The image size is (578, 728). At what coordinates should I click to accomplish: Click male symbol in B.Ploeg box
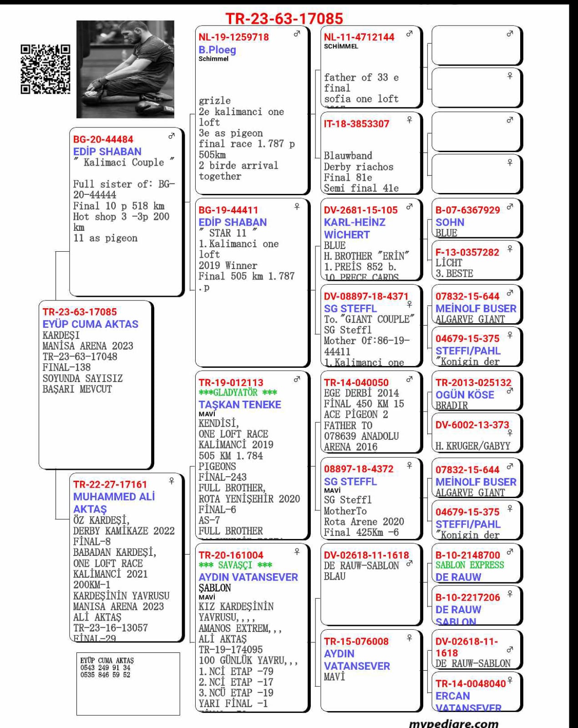pyautogui.click(x=297, y=34)
